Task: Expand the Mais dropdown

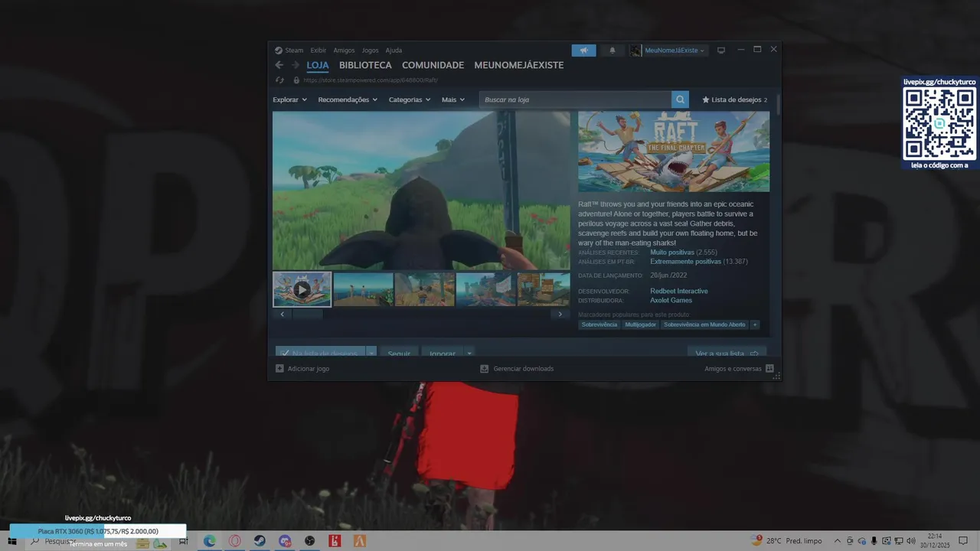Action: tap(453, 99)
